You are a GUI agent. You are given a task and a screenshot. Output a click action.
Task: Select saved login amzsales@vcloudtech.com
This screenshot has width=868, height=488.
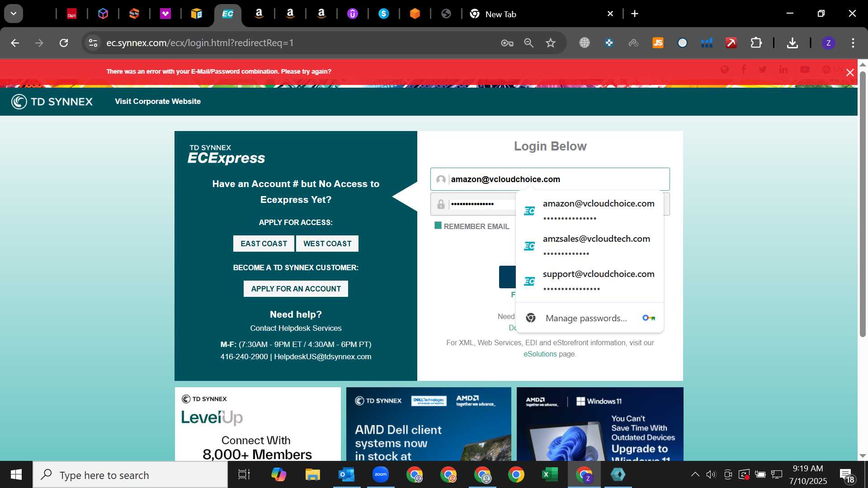(x=590, y=245)
